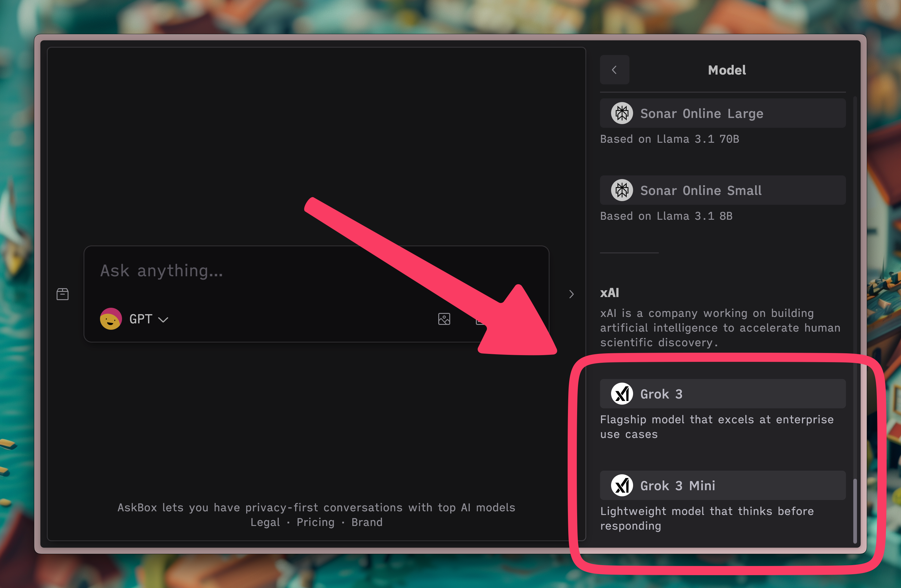Click the Model panel title

click(727, 70)
